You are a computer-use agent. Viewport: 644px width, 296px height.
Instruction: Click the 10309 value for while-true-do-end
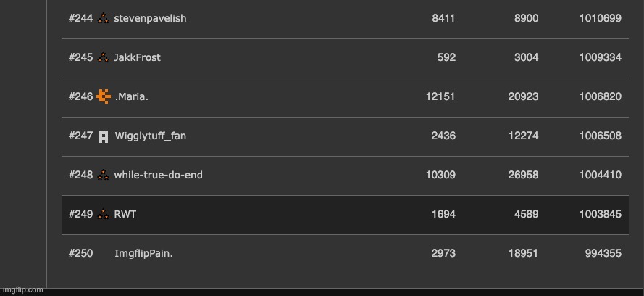point(440,176)
